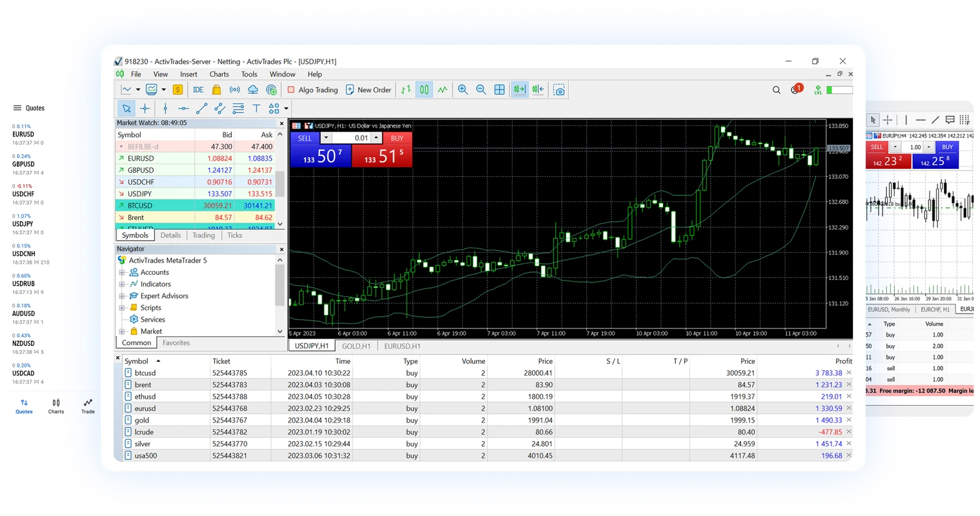Switch chart to candlestick view

coord(424,90)
